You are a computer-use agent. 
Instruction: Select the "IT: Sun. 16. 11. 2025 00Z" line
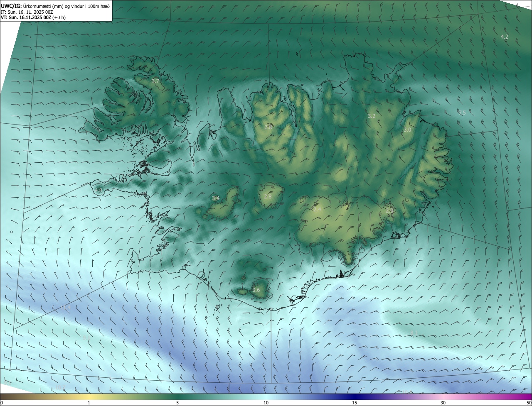27,12
